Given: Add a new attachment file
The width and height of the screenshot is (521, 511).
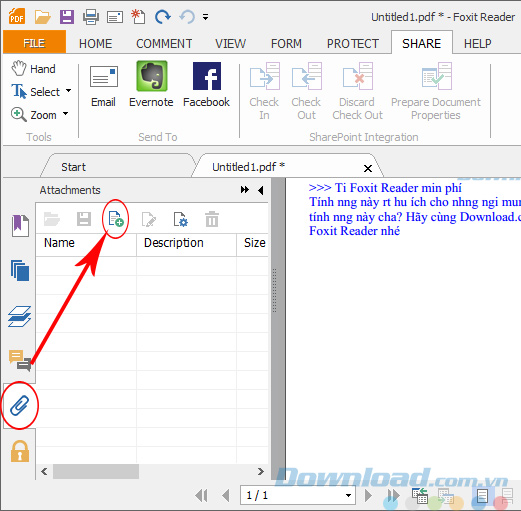Looking at the screenshot, I should coord(116,219).
